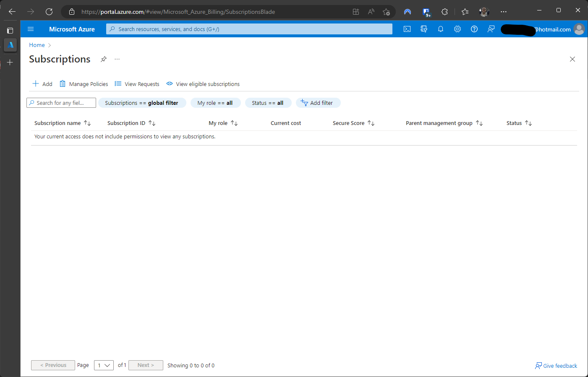Close the Subscriptions blade with the X

(x=572, y=59)
